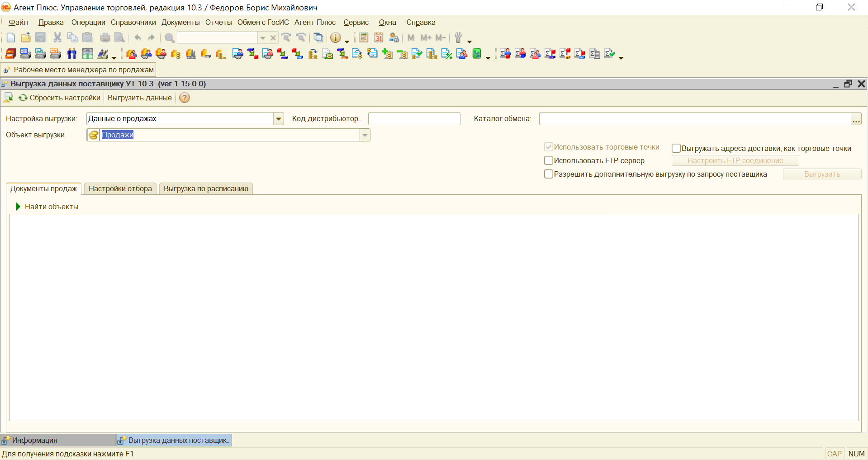Check 'Выгружать адреса доставки, как торговые точки'
Viewport: 868px width, 460px height.
tap(676, 148)
